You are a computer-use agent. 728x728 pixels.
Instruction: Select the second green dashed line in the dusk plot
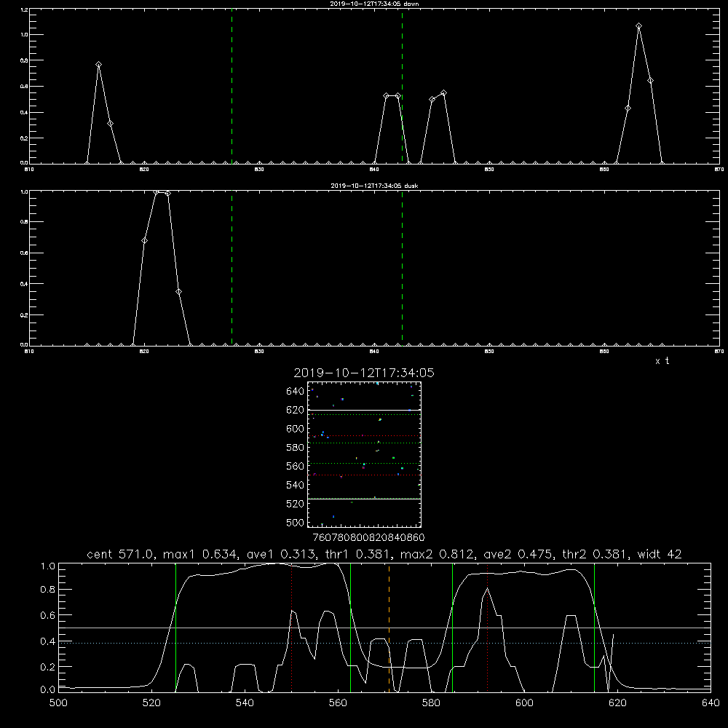pos(402,269)
